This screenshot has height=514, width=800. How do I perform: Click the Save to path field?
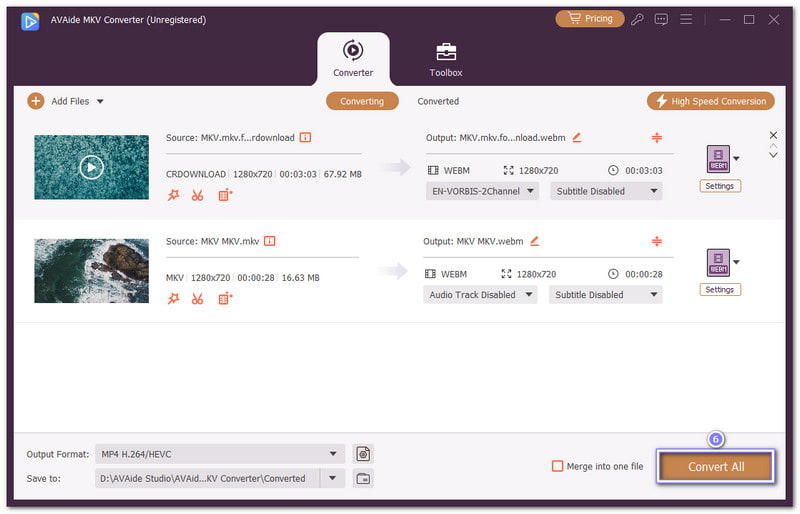point(207,478)
